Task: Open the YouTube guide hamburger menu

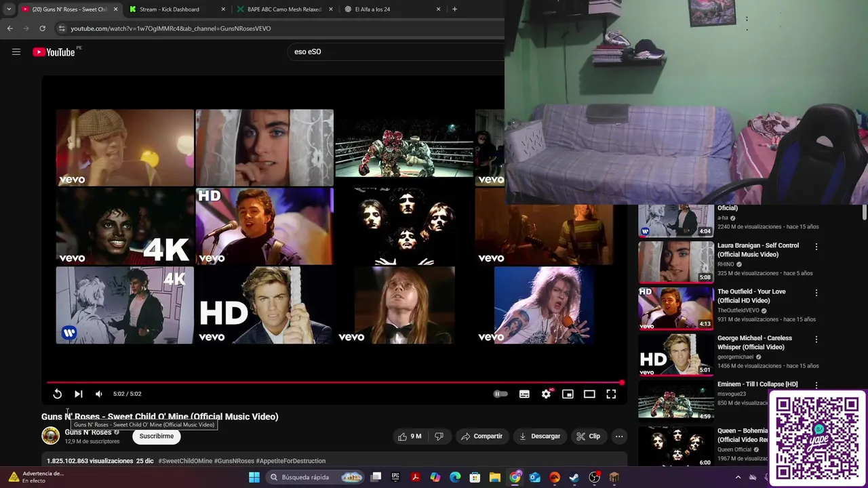Action: pyautogui.click(x=16, y=52)
